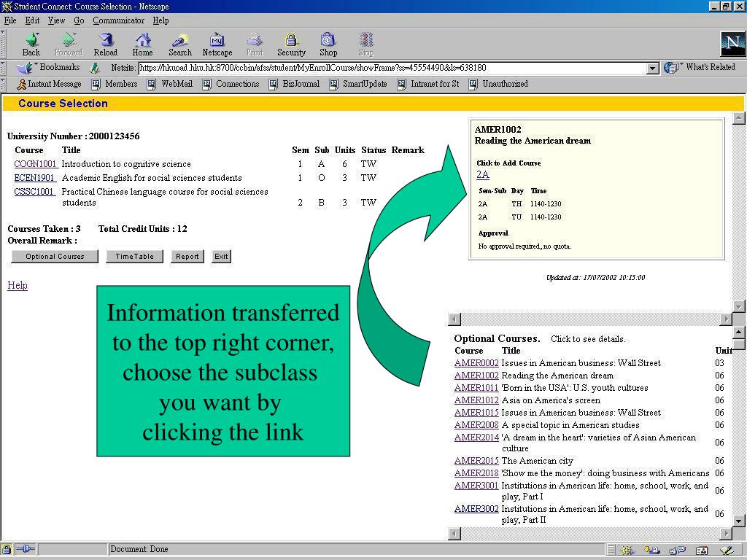Click the My Netscape toolbar icon
Screen dimensions: 747x560
click(217, 44)
